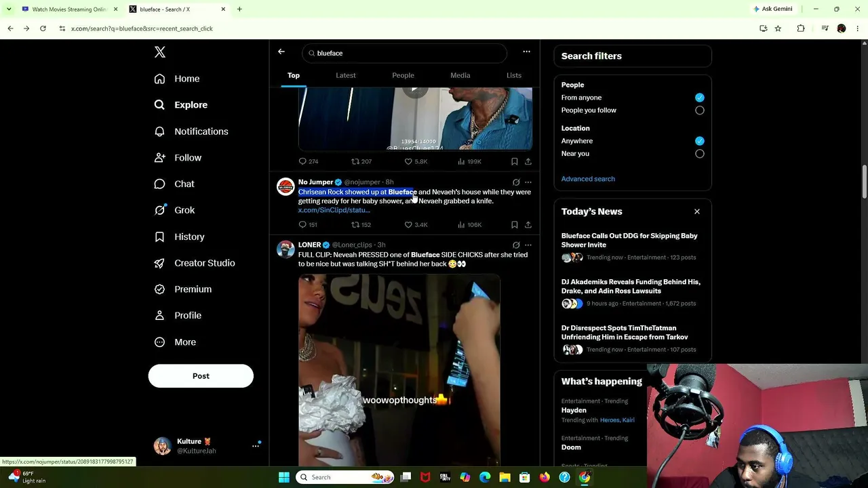The height and width of the screenshot is (488, 868).
Task: Switch to the Top results tab
Action: [x=294, y=75]
